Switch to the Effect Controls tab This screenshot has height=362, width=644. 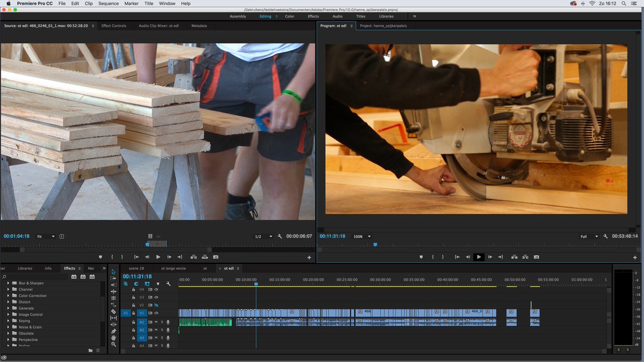(114, 26)
